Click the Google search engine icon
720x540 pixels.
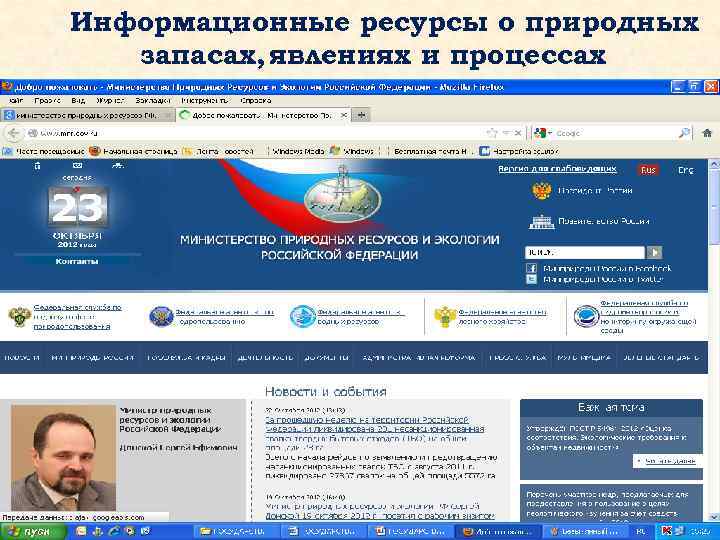[x=540, y=133]
